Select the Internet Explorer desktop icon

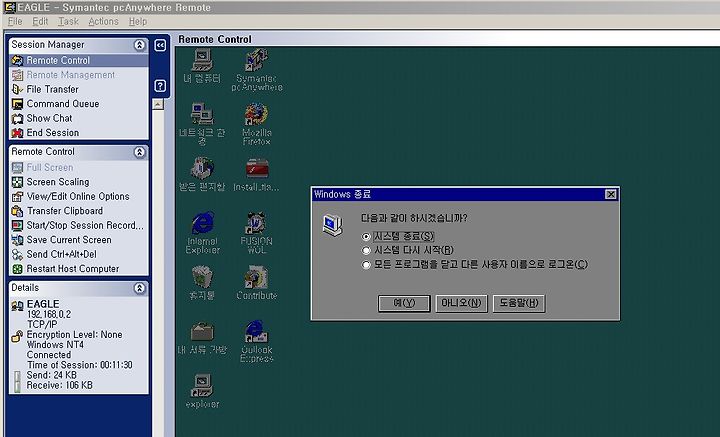(202, 233)
